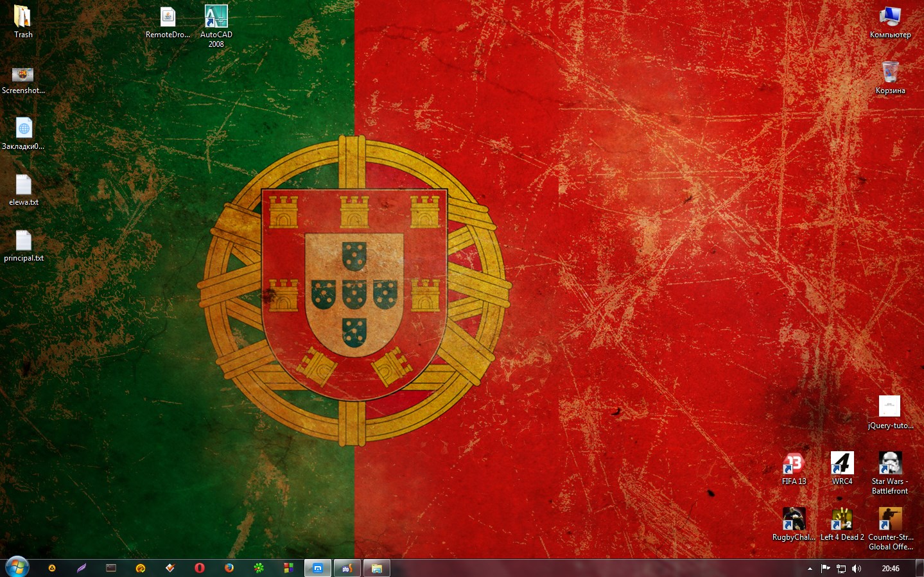The image size is (924, 577).
Task: Click the 20:46 taskbar clock
Action: pos(891,569)
